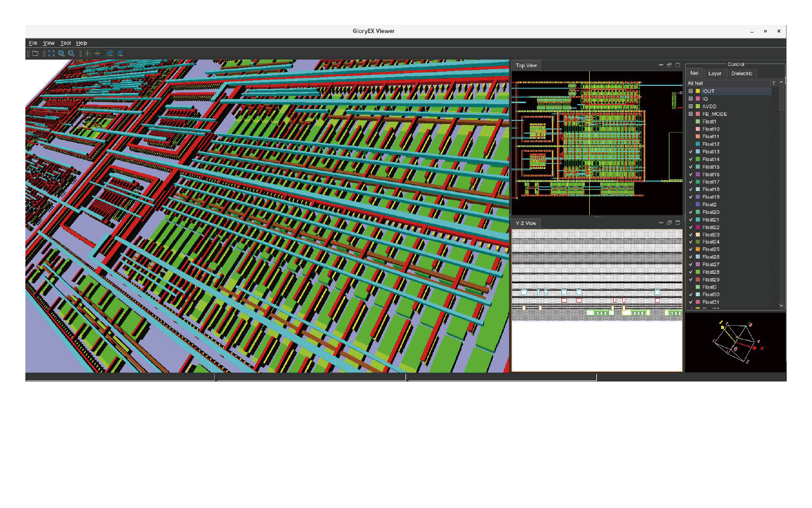Uncheck the Float20 net
Image resolution: width=812 pixels, height=508 pixels.
pos(691,212)
